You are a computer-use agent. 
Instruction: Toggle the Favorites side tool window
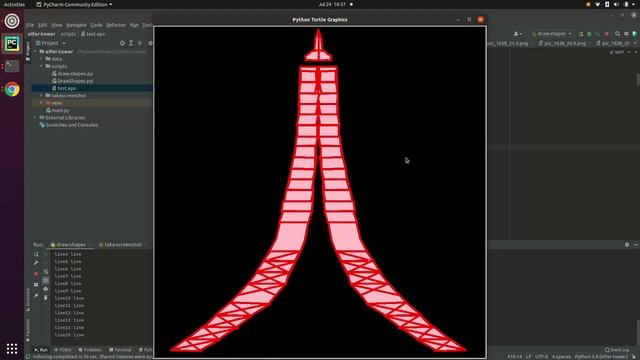tap(28, 331)
